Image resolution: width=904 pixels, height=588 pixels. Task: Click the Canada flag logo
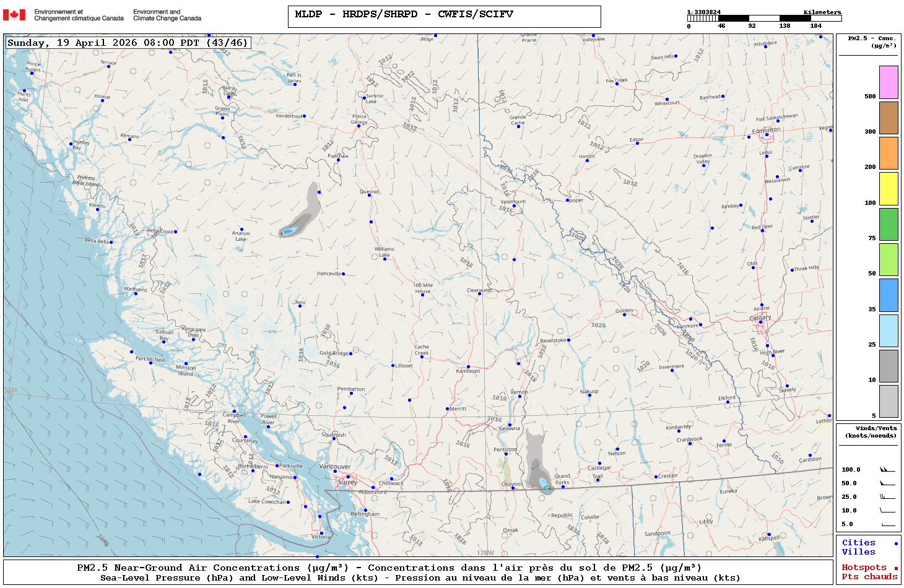(14, 15)
